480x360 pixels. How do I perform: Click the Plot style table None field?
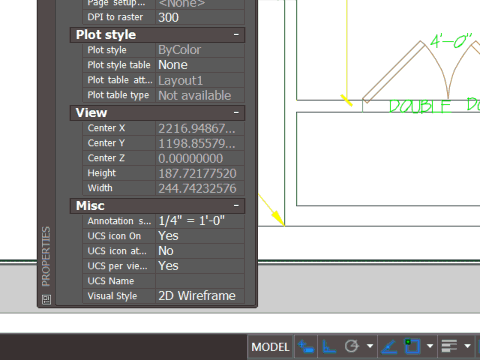click(200, 65)
